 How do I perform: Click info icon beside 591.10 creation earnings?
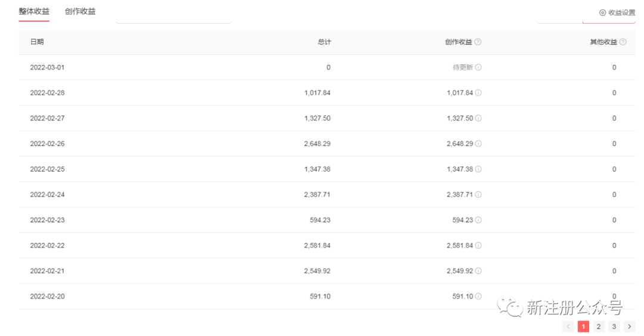(479, 296)
